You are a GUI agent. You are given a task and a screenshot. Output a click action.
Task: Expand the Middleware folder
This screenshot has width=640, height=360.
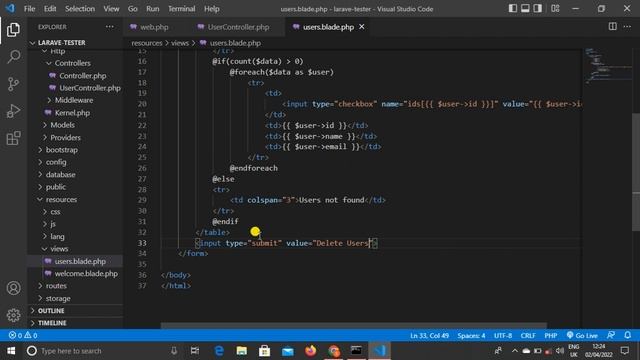tap(74, 100)
